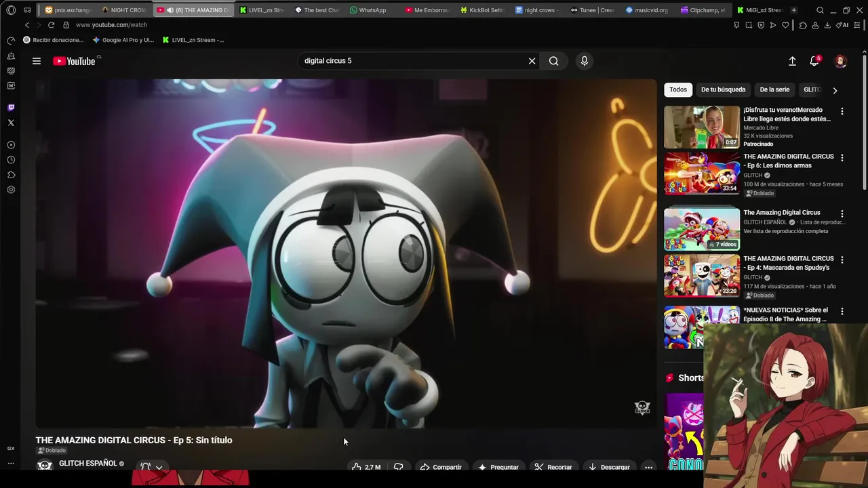
Task: Switch to the 'LIVEL_zn Stre' browser tab
Action: 262,10
